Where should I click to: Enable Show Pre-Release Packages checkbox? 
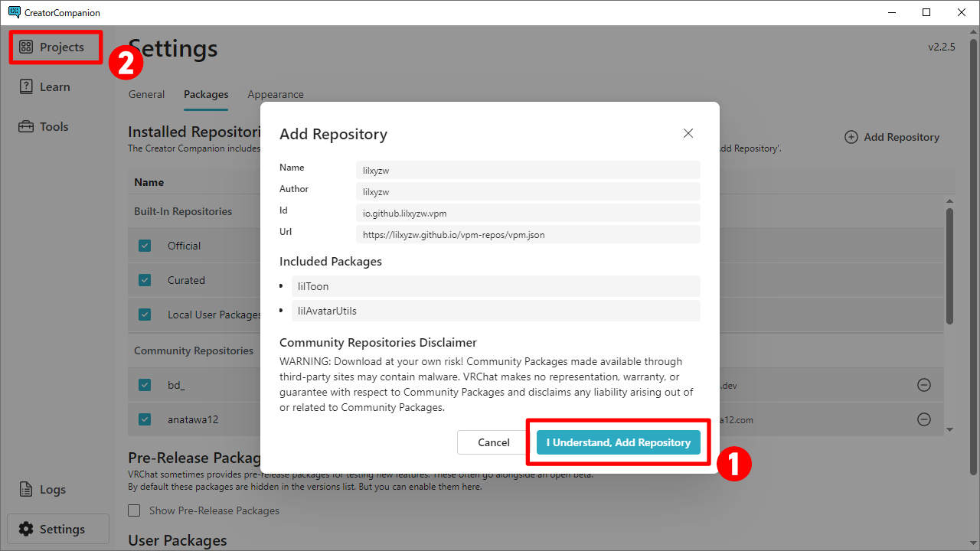coord(135,510)
